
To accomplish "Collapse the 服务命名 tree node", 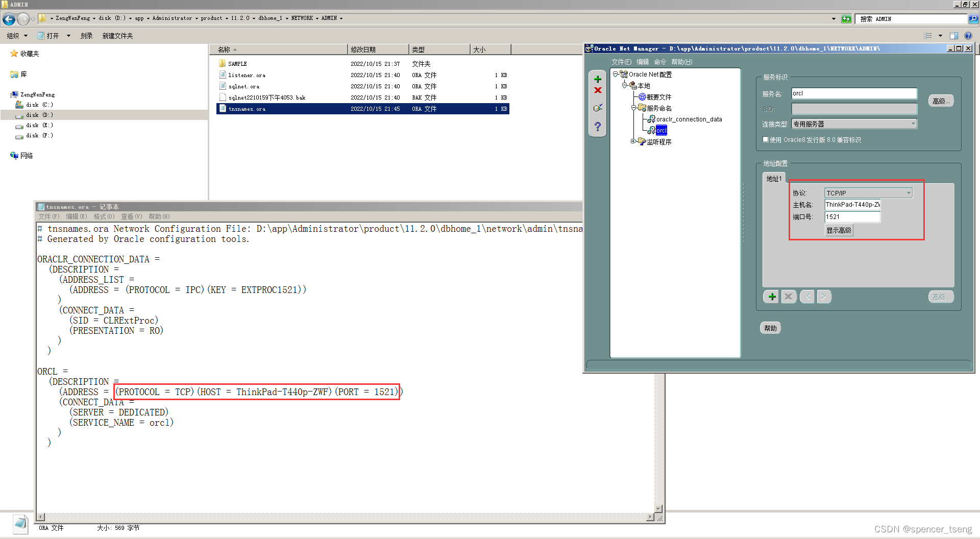I will coord(634,108).
